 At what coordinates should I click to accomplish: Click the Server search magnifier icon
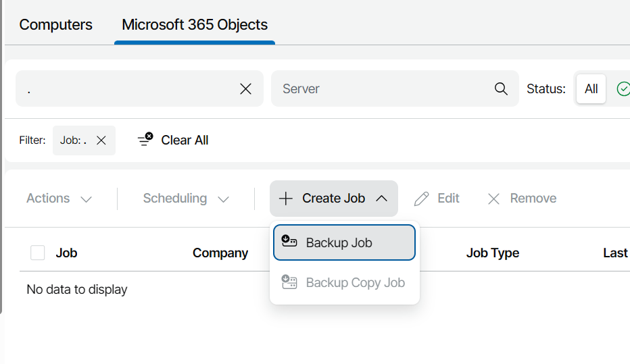point(501,88)
